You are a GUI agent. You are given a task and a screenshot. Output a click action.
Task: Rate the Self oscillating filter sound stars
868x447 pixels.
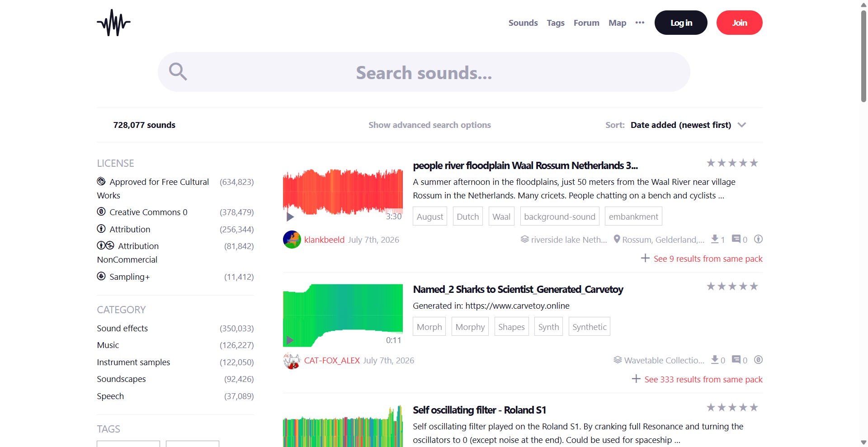click(732, 408)
